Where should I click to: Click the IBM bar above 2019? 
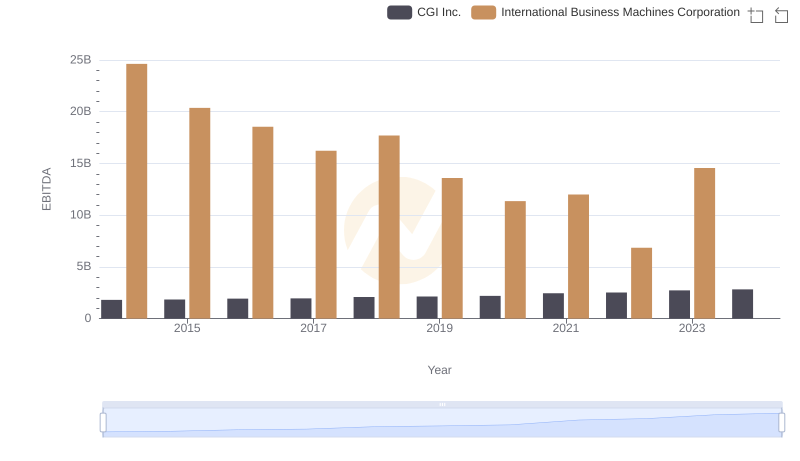[x=452, y=248]
